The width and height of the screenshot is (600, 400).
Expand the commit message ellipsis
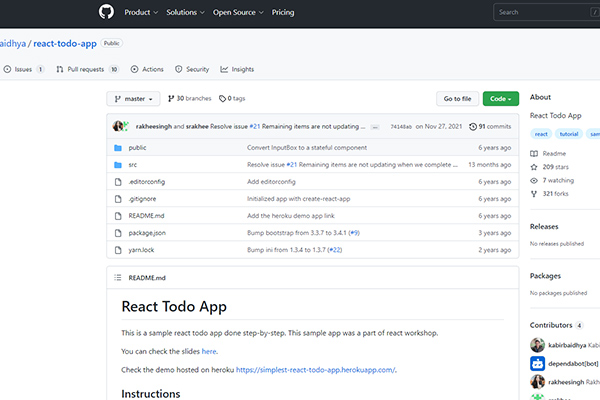pyautogui.click(x=375, y=127)
